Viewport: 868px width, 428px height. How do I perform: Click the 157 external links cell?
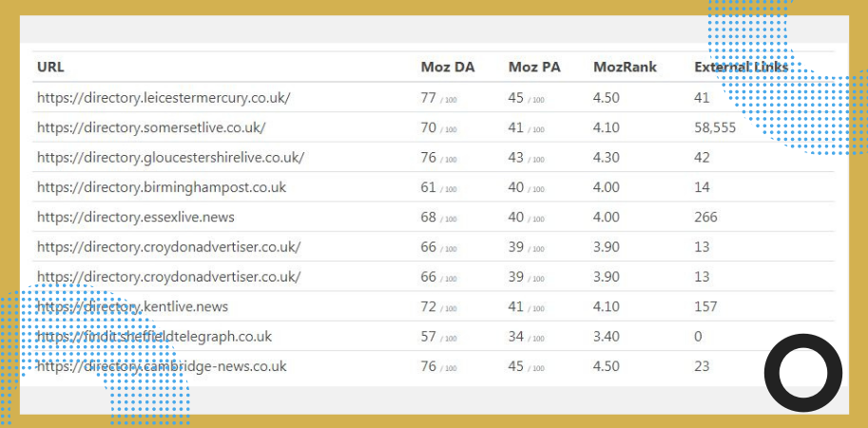click(705, 307)
